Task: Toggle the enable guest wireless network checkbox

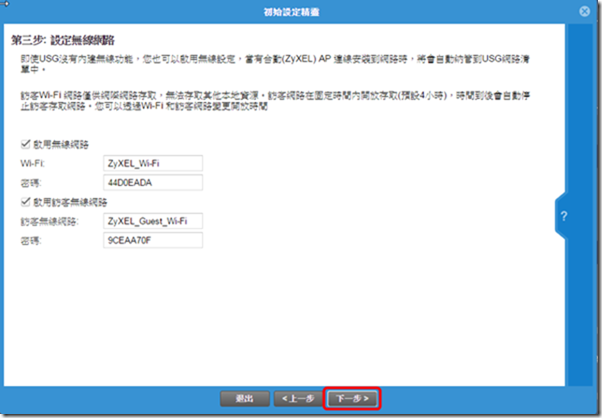Action: [25, 202]
